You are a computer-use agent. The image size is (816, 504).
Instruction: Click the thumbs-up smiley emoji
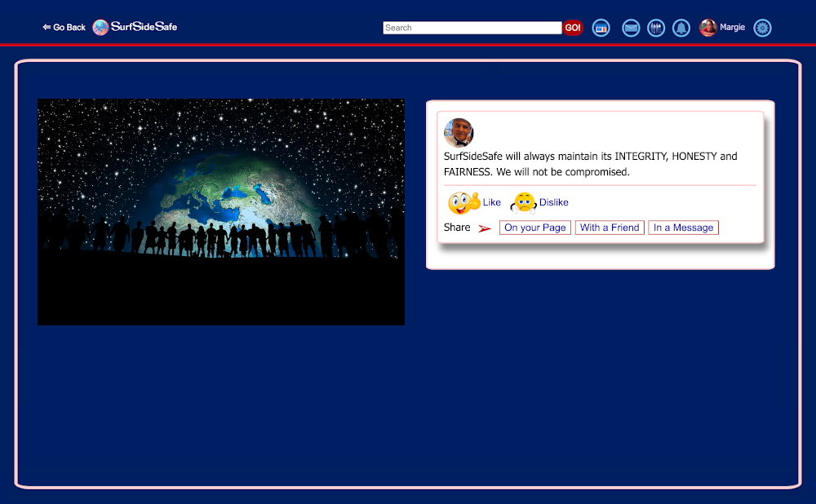pos(463,202)
